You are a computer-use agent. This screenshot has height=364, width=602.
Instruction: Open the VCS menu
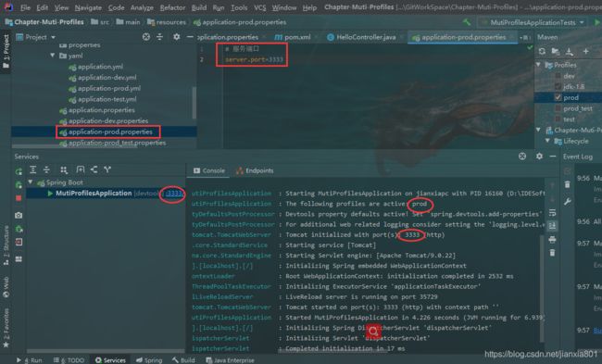pos(260,7)
